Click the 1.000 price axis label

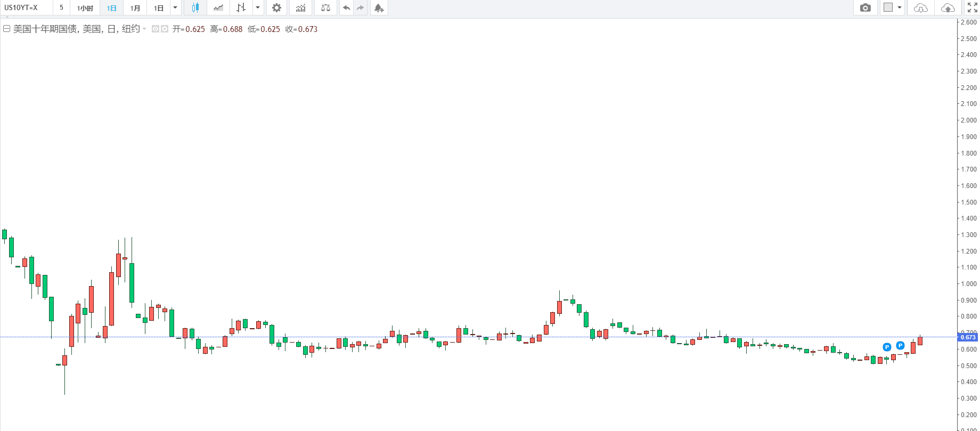968,284
